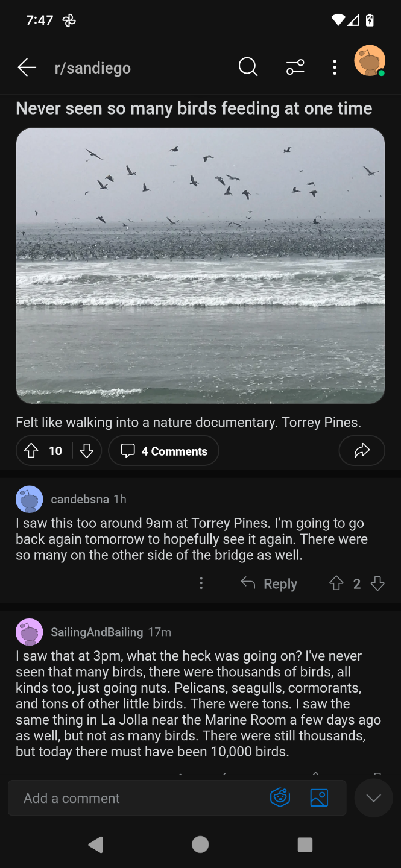Open the search icon in header
This screenshot has height=868, width=401.
pyautogui.click(x=248, y=67)
